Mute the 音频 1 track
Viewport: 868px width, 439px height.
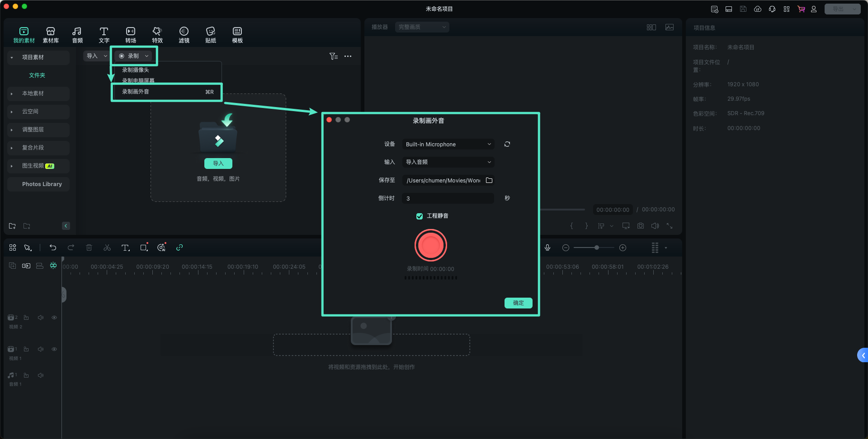coord(41,375)
